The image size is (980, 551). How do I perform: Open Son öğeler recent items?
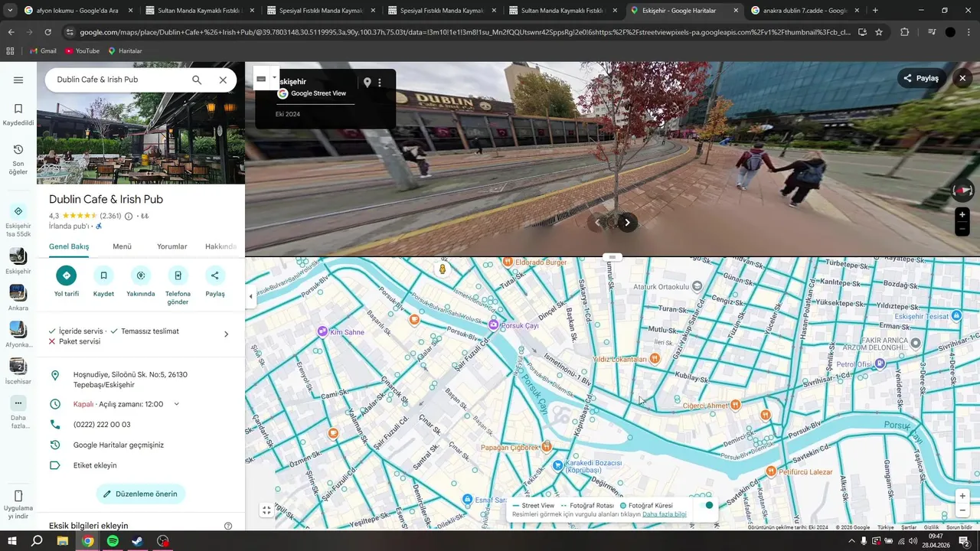[18, 159]
